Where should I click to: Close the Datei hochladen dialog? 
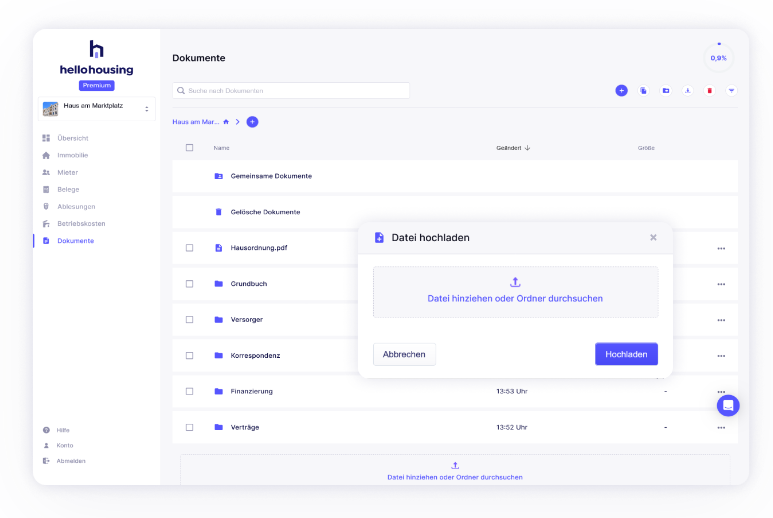(x=653, y=237)
